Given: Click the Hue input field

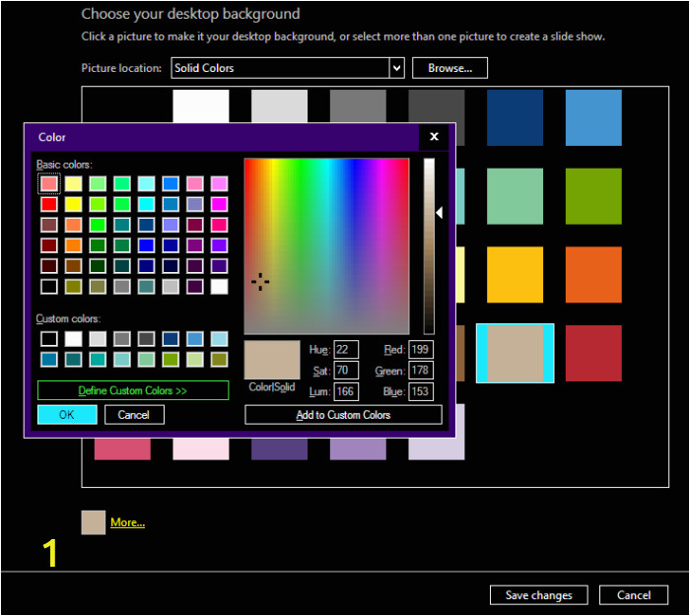Looking at the screenshot, I should (x=346, y=350).
